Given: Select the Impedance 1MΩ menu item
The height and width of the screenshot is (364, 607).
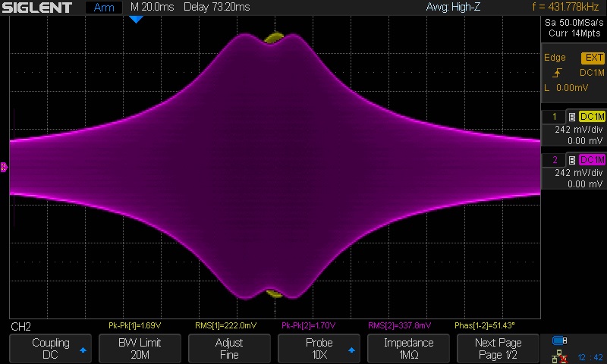Looking at the screenshot, I should [408, 348].
